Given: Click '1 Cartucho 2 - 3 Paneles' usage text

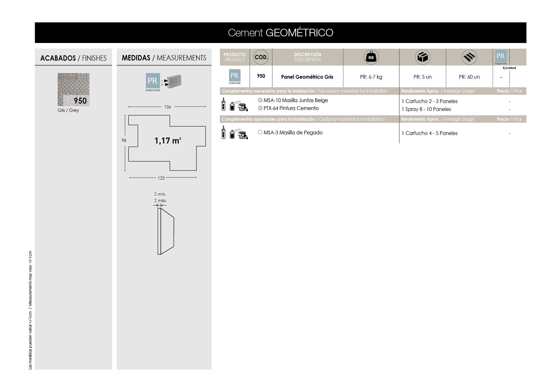Looking at the screenshot, I should [430, 101].
